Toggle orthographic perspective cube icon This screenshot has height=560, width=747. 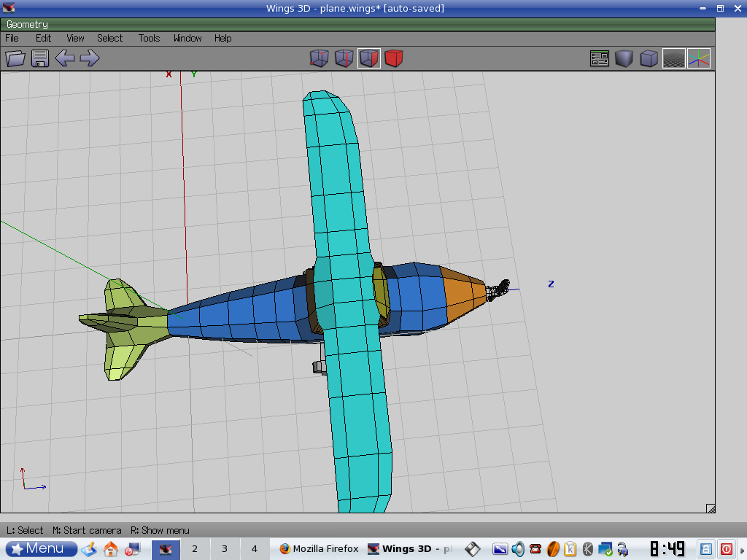pos(649,59)
